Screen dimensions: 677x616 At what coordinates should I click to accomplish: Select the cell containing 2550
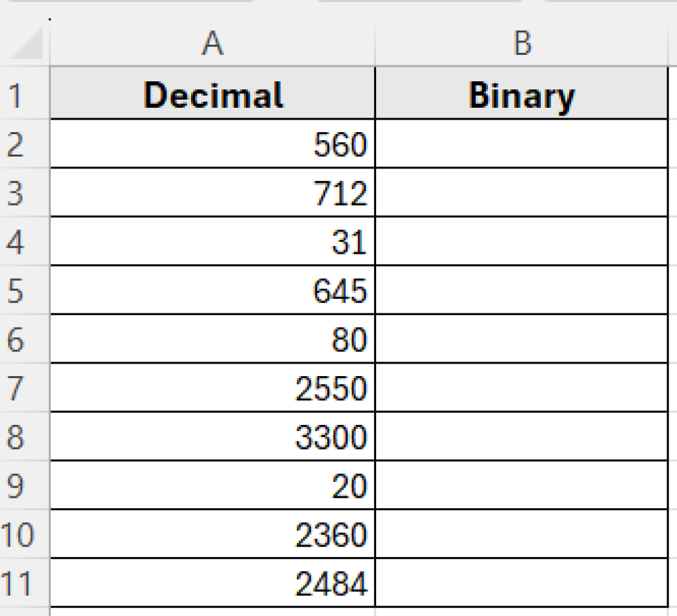(212, 389)
